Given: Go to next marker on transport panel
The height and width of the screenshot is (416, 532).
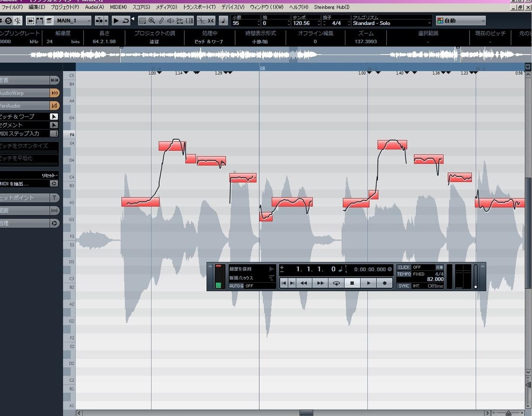Looking at the screenshot, I should click(292, 283).
